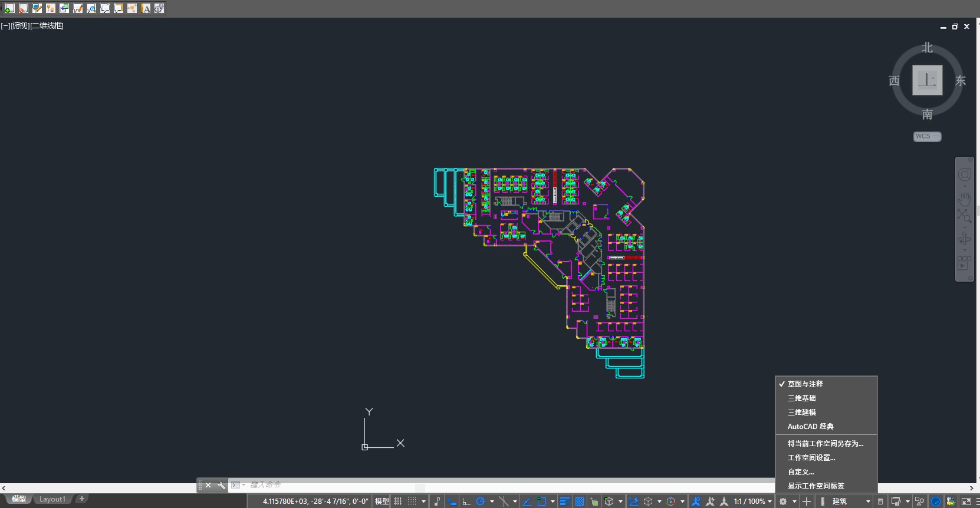Toggle ortho mode in status bar
980x508 pixels.
466,502
